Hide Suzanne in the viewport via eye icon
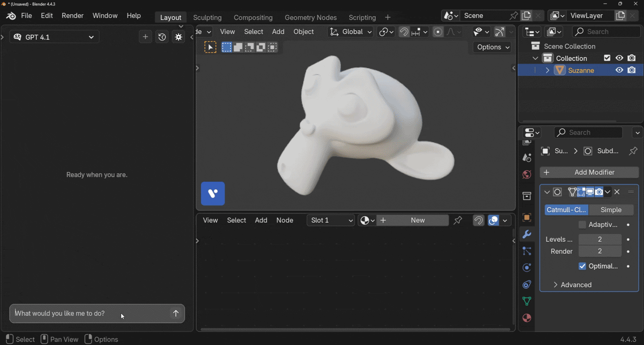This screenshot has height=345, width=644. (x=619, y=70)
